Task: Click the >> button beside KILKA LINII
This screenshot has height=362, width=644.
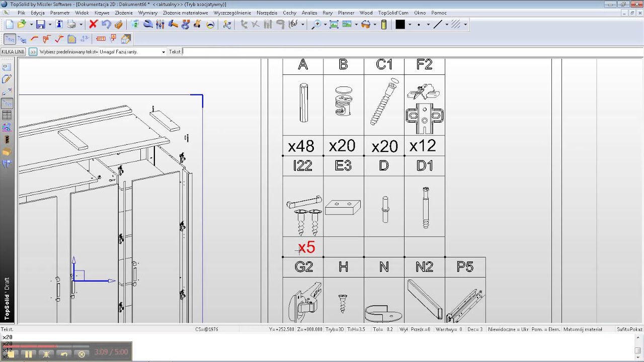Action: [33, 52]
